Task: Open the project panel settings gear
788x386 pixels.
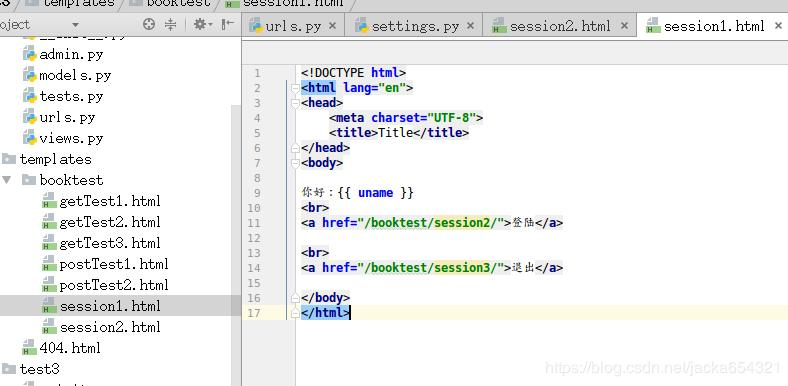Action: [203, 24]
